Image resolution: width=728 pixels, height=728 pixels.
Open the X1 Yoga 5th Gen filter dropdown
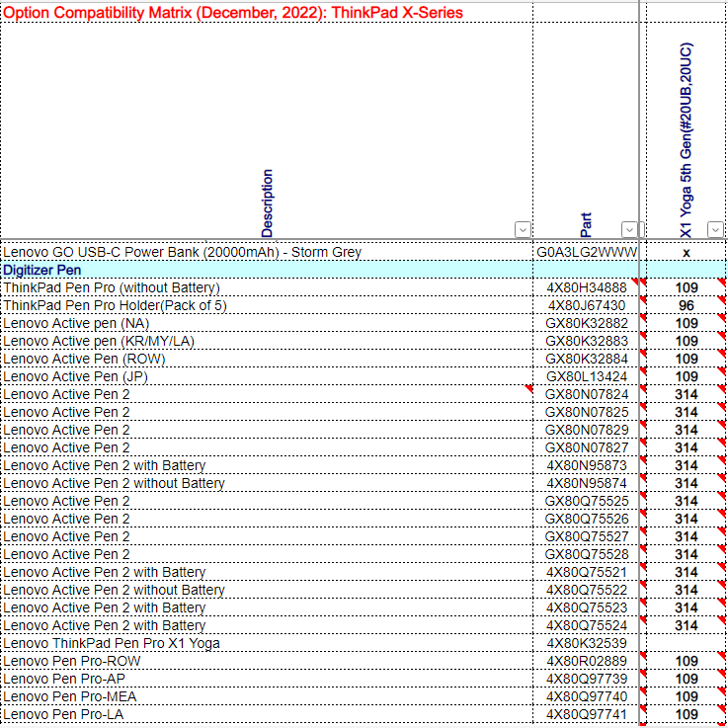click(x=715, y=229)
